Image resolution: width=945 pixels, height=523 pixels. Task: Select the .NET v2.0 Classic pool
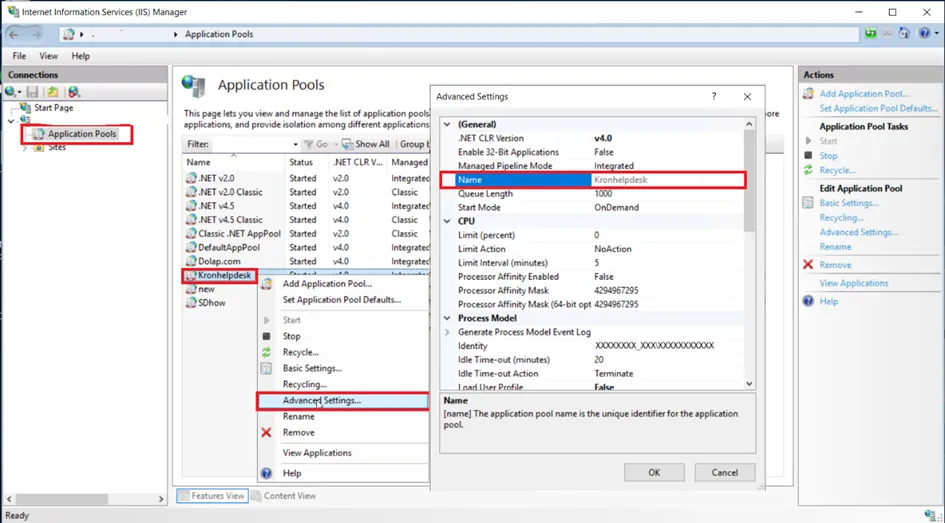point(230,192)
